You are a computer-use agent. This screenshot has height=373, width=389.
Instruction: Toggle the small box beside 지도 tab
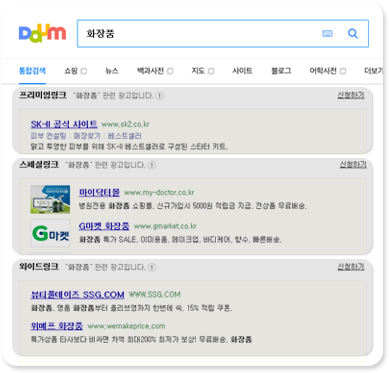pos(211,71)
